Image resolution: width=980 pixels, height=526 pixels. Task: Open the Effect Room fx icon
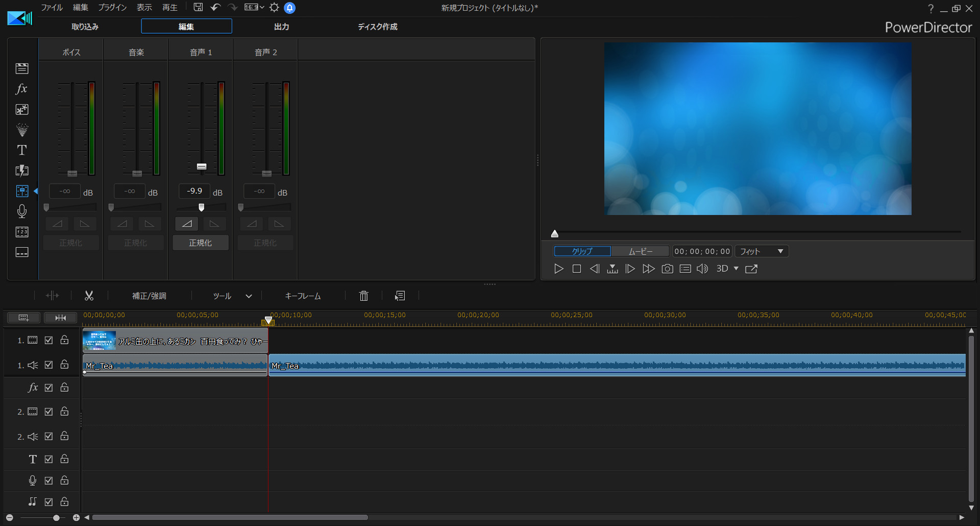pyautogui.click(x=22, y=89)
